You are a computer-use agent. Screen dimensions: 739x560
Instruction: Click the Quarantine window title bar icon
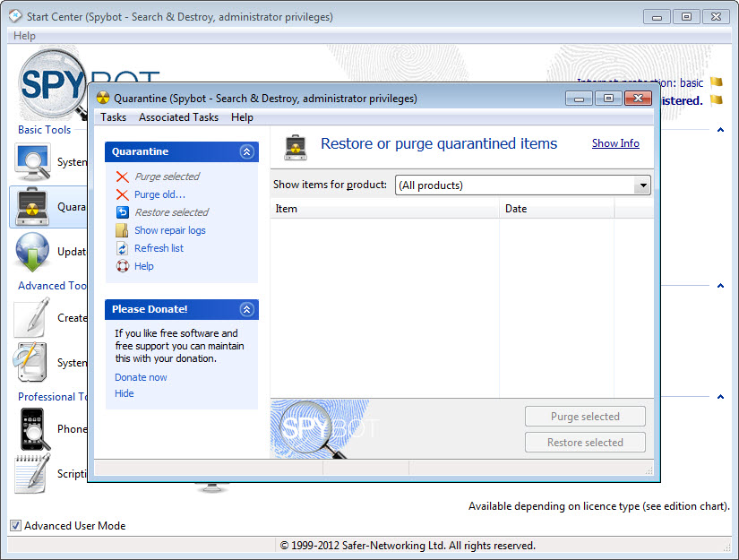[x=103, y=98]
